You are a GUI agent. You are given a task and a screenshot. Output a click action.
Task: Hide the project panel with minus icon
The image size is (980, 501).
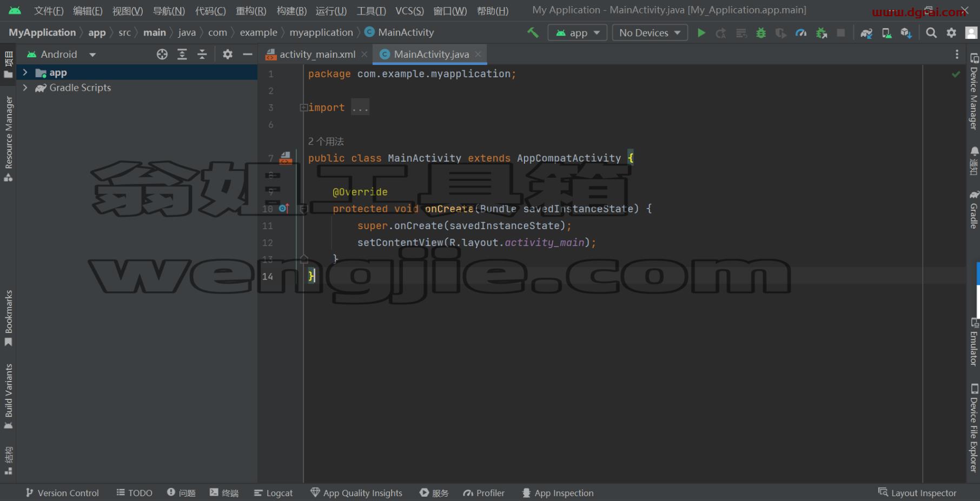(247, 54)
